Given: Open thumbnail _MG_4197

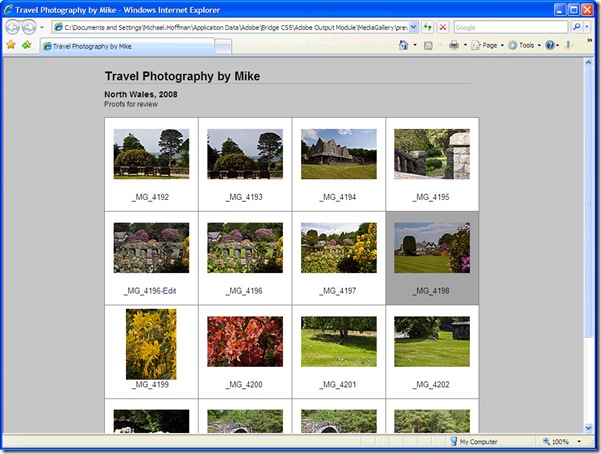Looking at the screenshot, I should (x=339, y=248).
